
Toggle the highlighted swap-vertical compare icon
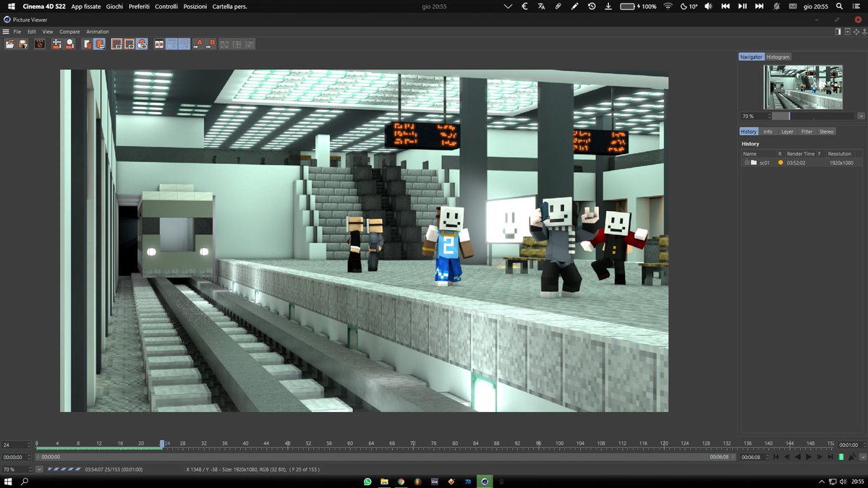coord(184,43)
